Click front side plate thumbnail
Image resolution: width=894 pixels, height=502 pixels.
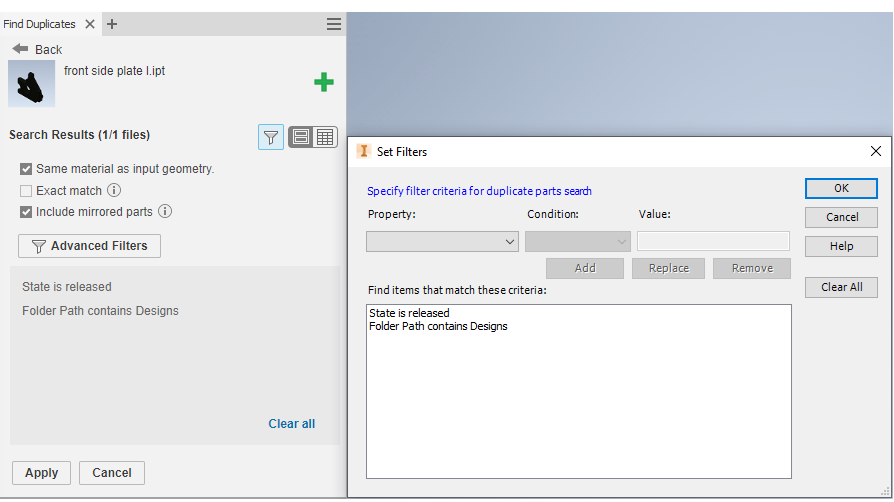click(31, 84)
